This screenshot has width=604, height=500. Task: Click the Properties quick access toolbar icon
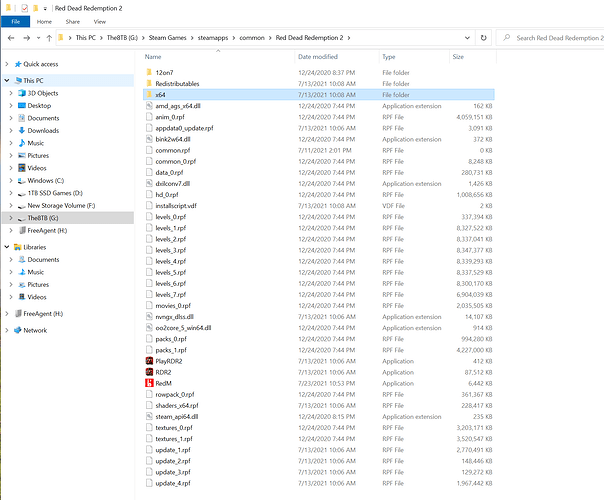[x=24, y=8]
